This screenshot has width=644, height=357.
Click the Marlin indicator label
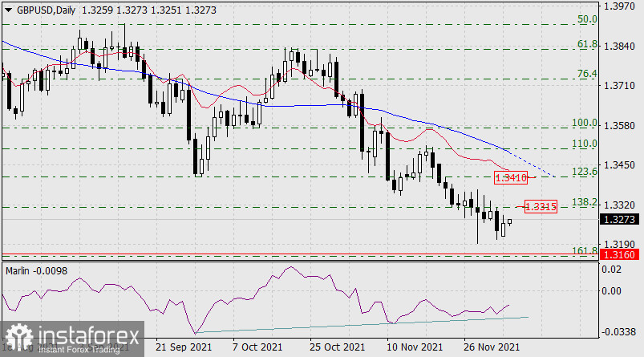coord(18,269)
